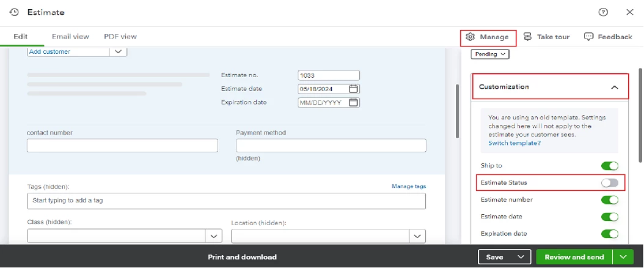Click the Estimate no. field
This screenshot has height=268, width=644.
[329, 76]
